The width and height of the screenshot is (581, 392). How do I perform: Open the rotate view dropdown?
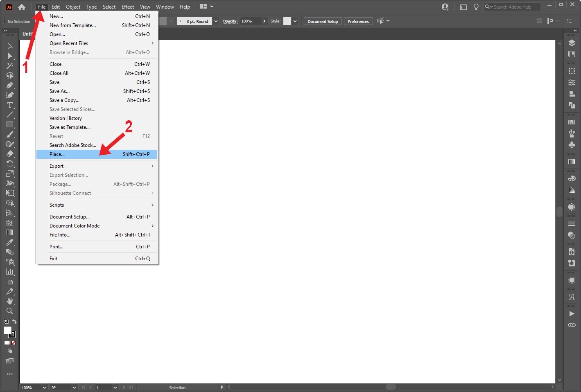(x=74, y=387)
